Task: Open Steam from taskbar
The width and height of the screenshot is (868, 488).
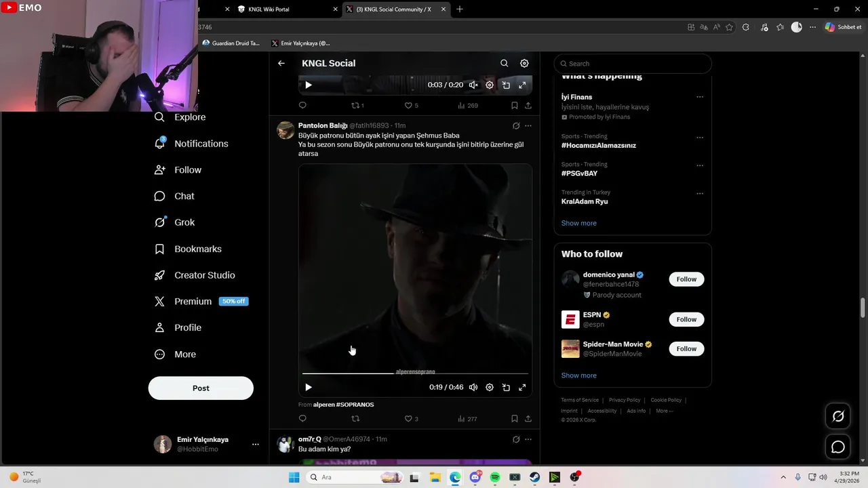Action: [x=534, y=477]
